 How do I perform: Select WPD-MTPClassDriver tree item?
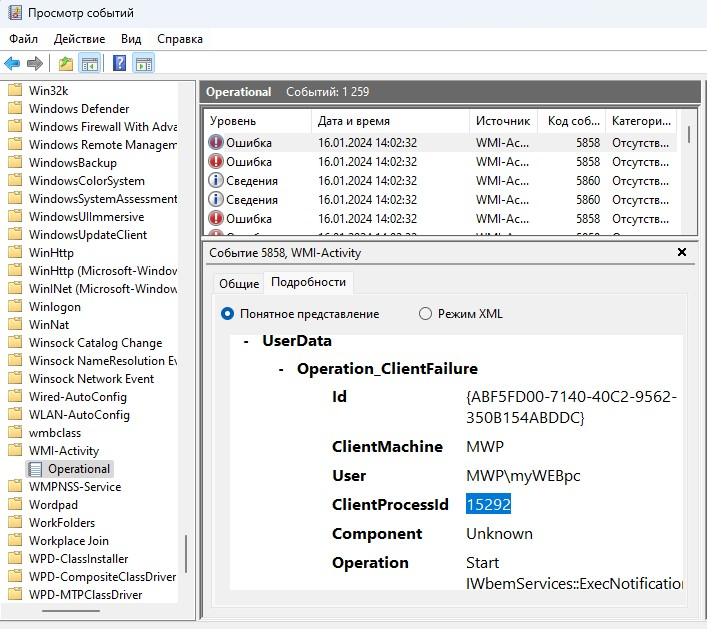(x=86, y=595)
